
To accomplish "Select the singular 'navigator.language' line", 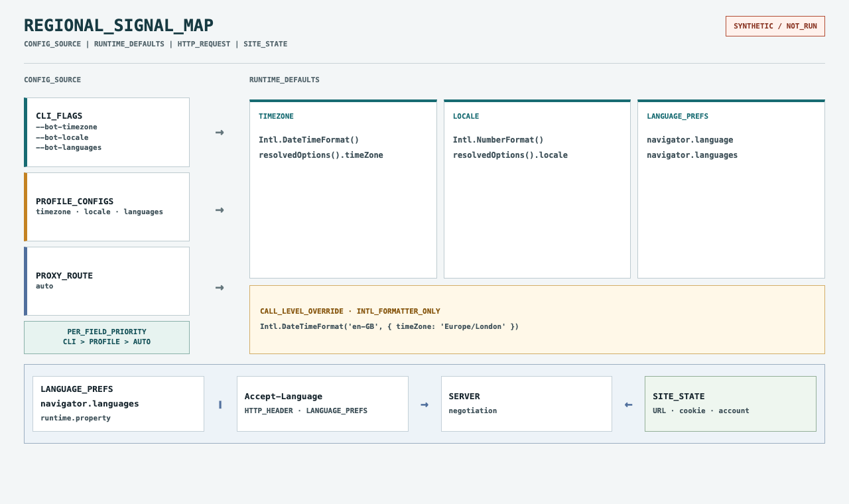I will [x=690, y=140].
